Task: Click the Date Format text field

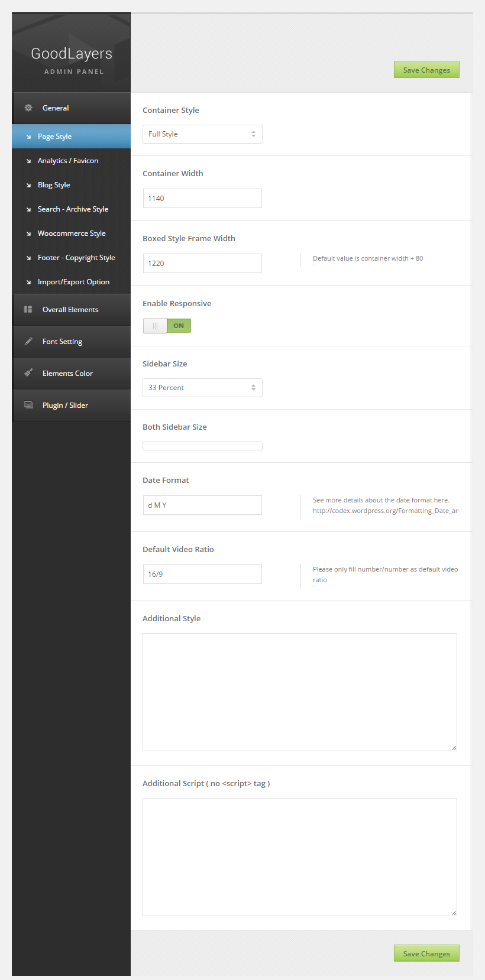Action: point(202,505)
